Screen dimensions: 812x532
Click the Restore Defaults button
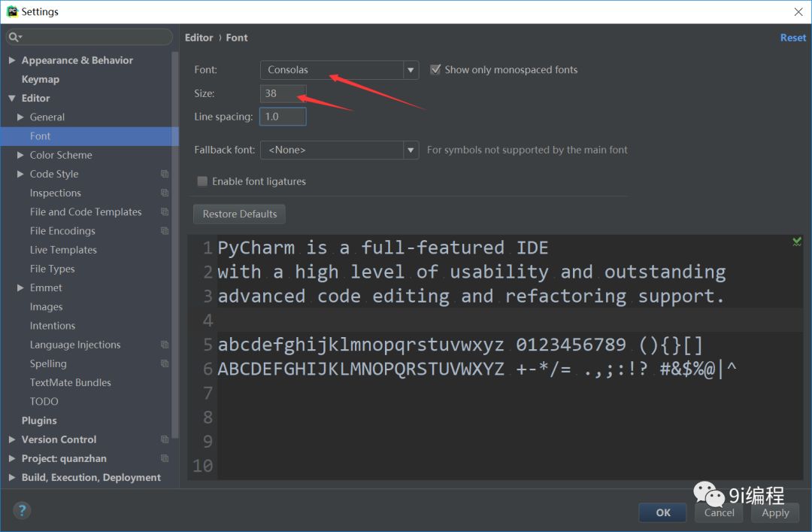click(239, 214)
